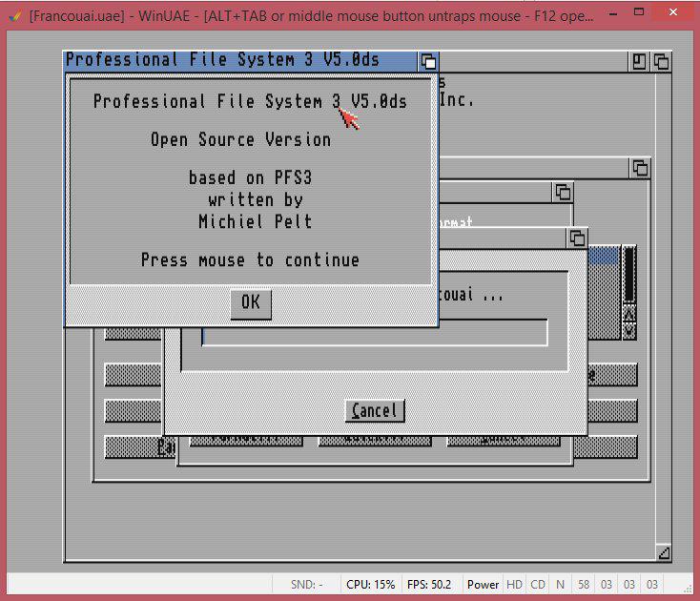Click the 'Open Source Version' text
Viewport: 700px width, 601px height.
tap(241, 140)
